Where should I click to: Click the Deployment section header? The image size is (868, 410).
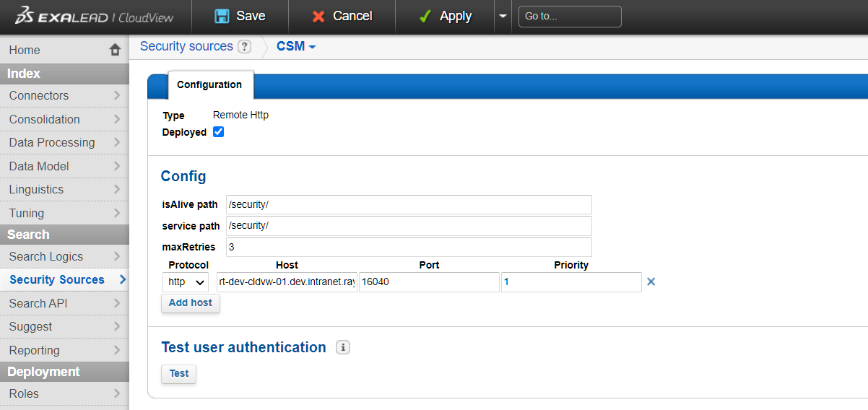coord(64,372)
